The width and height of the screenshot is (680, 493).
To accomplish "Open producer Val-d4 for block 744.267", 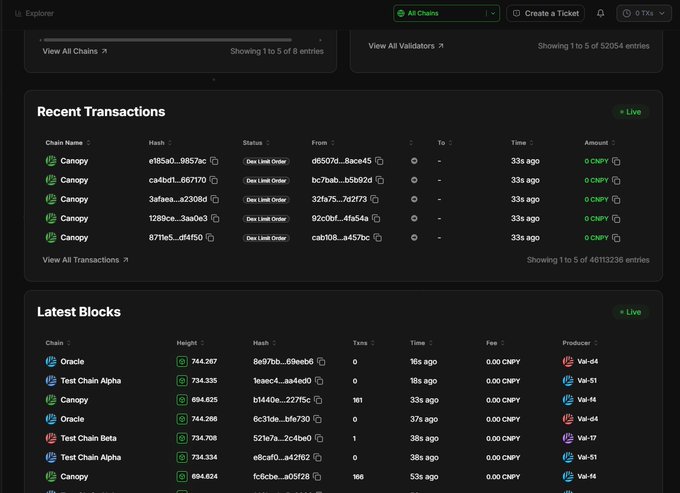I will [x=588, y=361].
